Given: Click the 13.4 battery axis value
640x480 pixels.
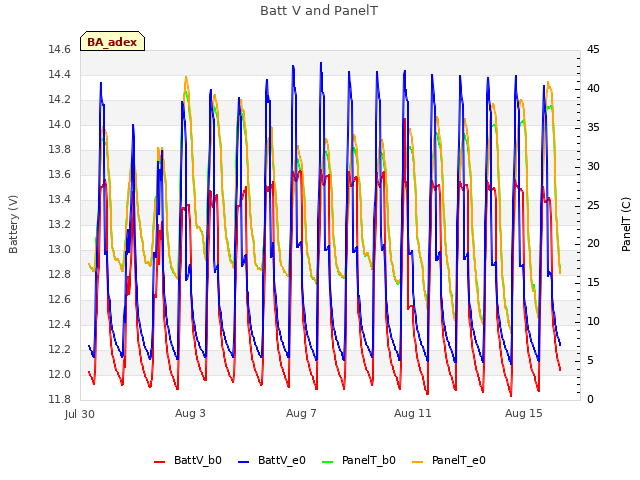Looking at the screenshot, I should pos(60,200).
